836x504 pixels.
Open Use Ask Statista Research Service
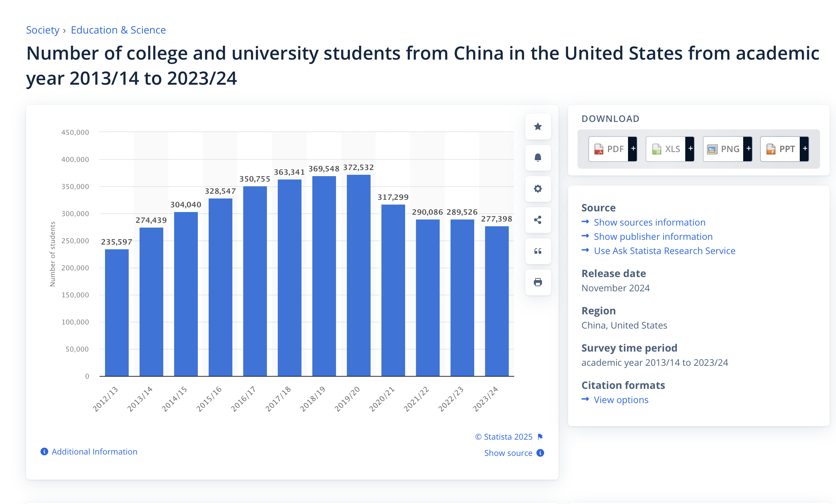[664, 251]
